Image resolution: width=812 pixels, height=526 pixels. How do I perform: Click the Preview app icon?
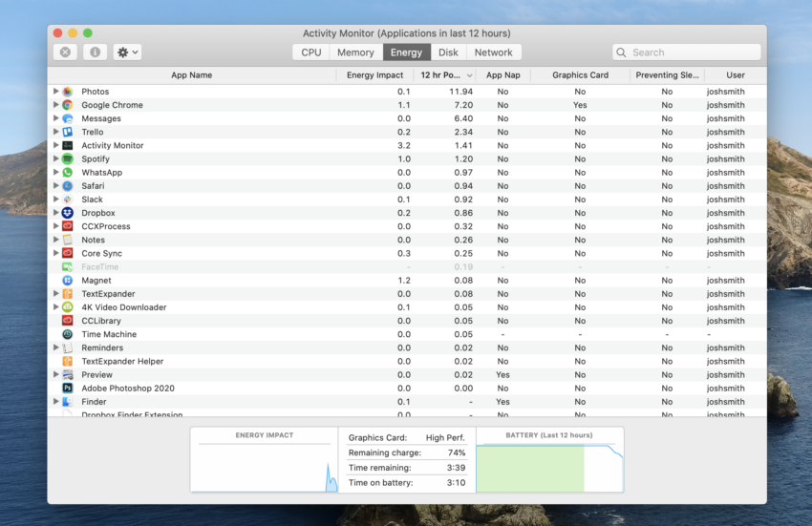(67, 374)
